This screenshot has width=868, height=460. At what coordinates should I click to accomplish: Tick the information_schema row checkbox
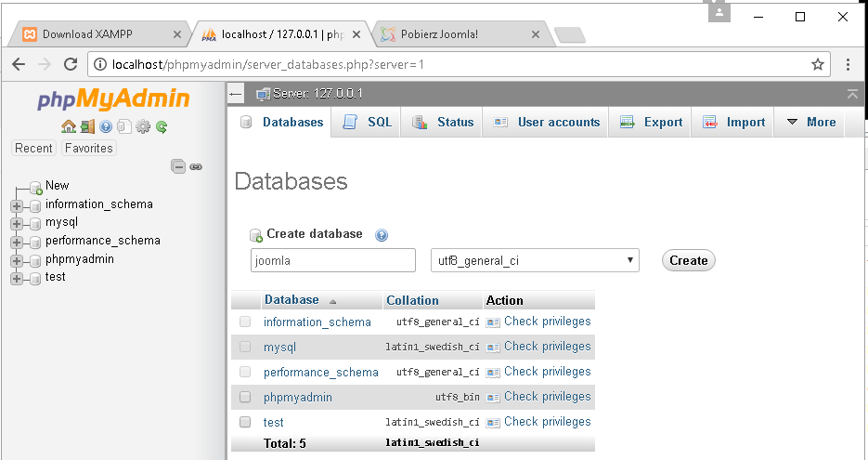pyautogui.click(x=245, y=322)
